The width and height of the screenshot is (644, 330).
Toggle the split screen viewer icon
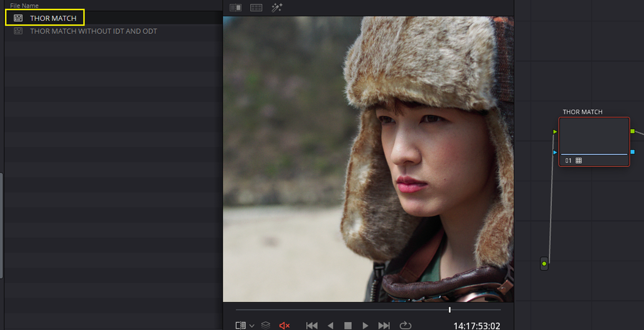[235, 8]
